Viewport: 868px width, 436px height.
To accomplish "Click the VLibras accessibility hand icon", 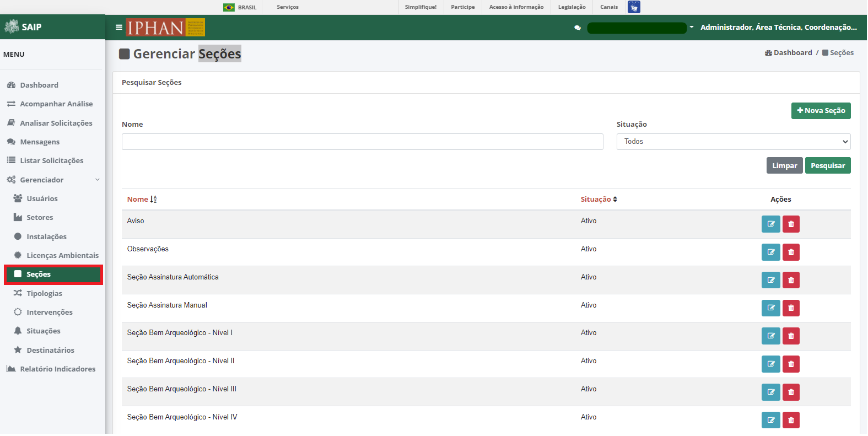I will pyautogui.click(x=634, y=7).
